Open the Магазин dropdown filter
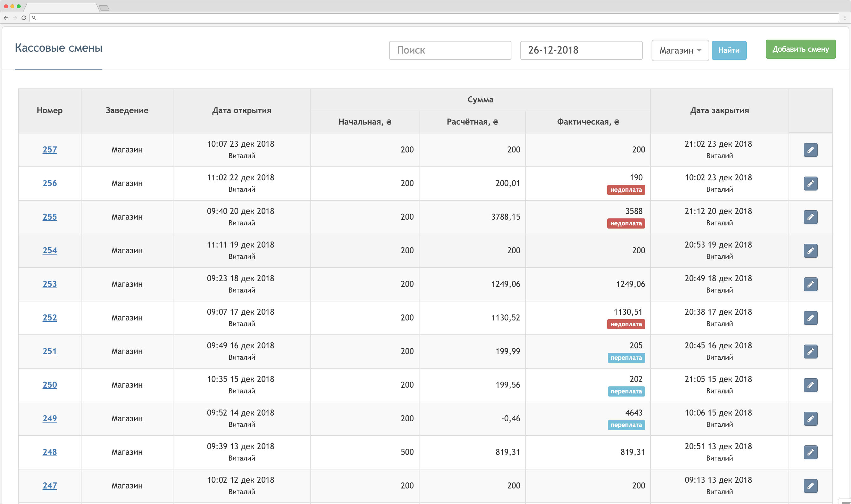Screen dimensions: 851x504 point(680,50)
